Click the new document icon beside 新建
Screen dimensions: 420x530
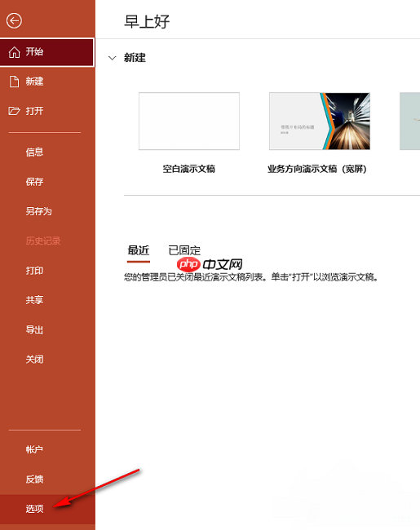(x=14, y=82)
